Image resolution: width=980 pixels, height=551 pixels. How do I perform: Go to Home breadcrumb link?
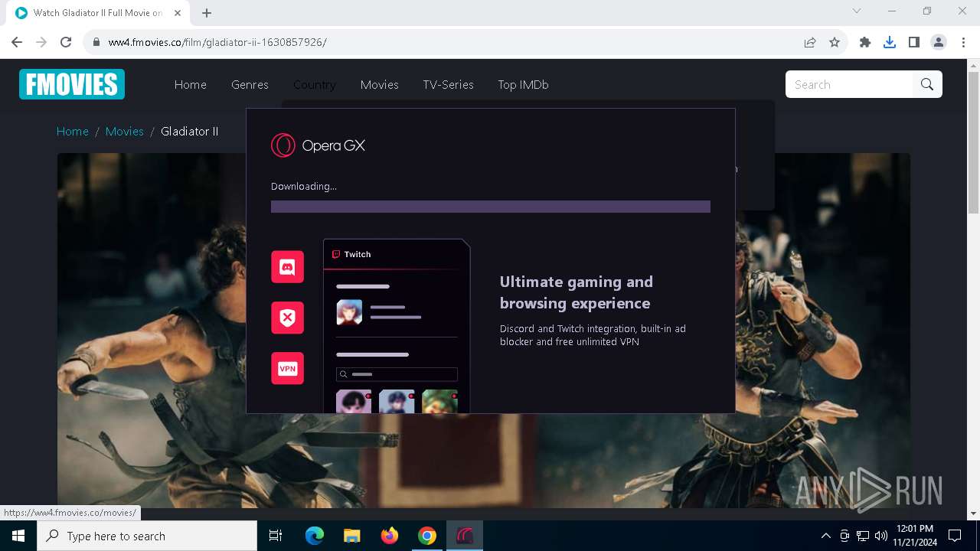point(73,132)
